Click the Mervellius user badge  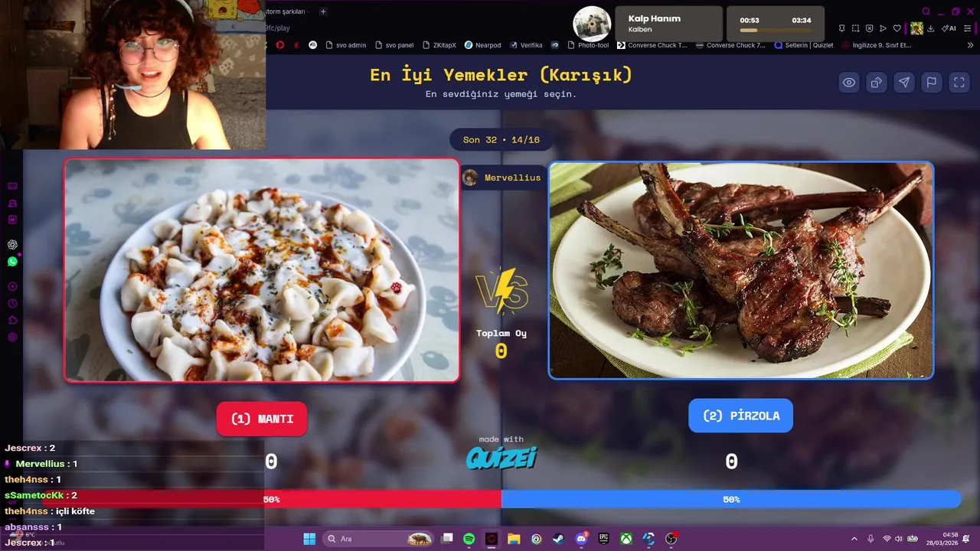tap(501, 178)
